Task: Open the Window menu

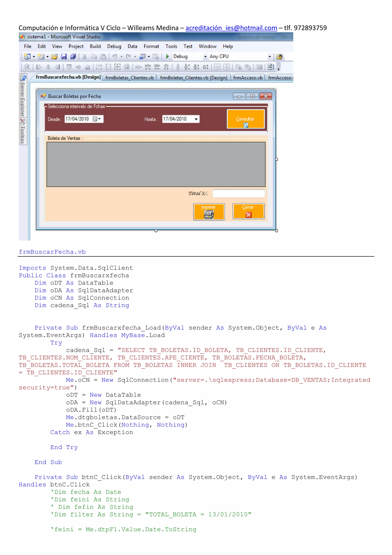Action: coord(208,46)
